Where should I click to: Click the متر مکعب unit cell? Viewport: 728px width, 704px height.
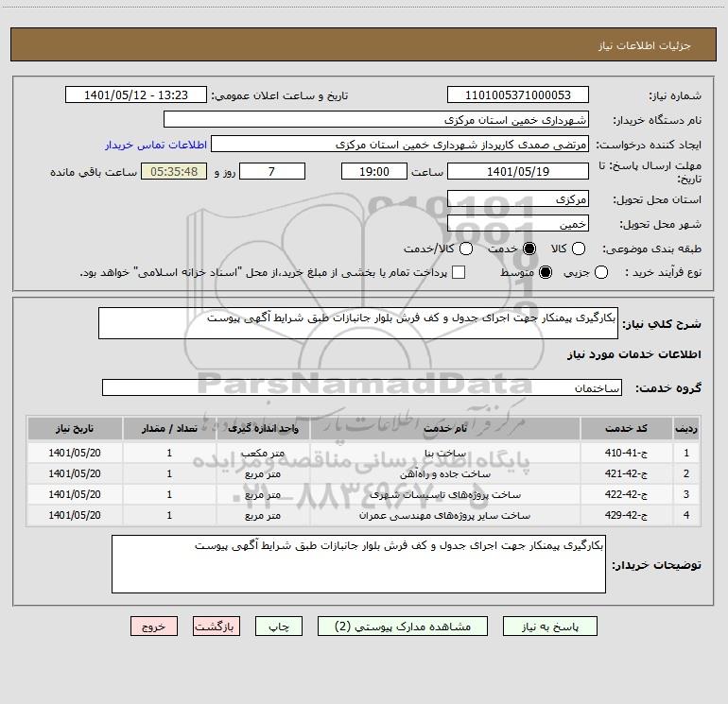pos(263,454)
